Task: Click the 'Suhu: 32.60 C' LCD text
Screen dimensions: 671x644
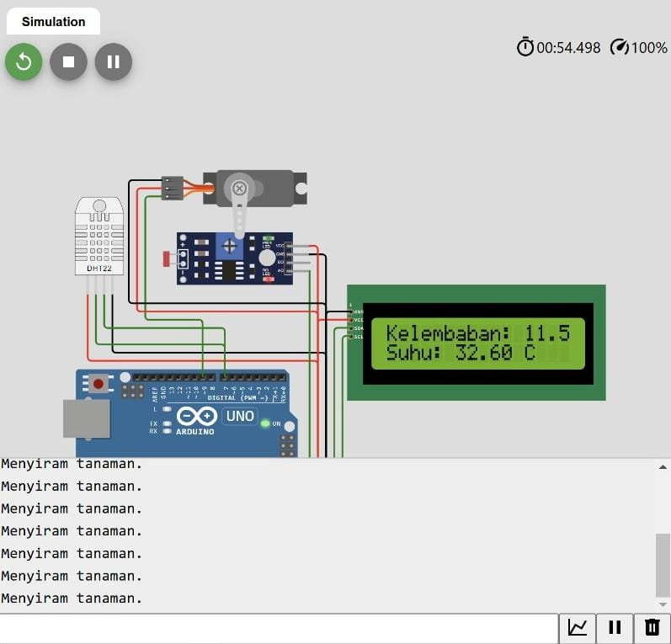Action: pos(461,353)
